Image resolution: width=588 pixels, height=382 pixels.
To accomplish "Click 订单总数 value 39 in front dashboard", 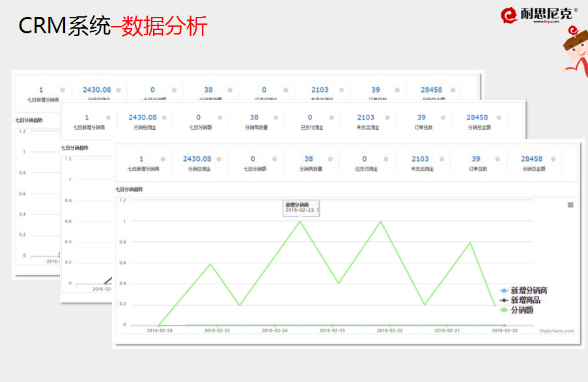I will [476, 159].
